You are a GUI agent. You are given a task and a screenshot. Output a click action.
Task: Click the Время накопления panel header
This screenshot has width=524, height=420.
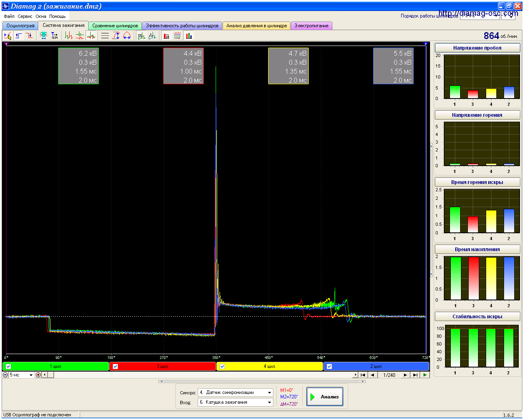477,249
